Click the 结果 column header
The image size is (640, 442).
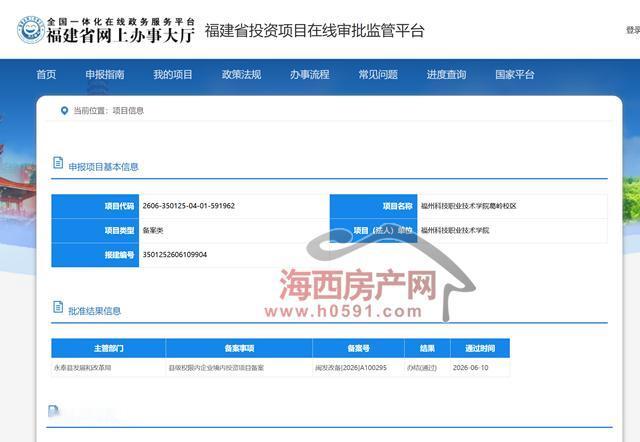[427, 348]
